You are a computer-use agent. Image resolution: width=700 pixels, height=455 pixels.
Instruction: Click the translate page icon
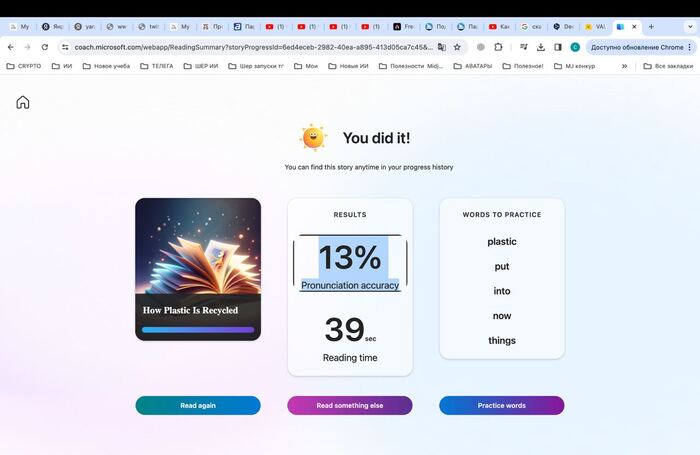[441, 47]
